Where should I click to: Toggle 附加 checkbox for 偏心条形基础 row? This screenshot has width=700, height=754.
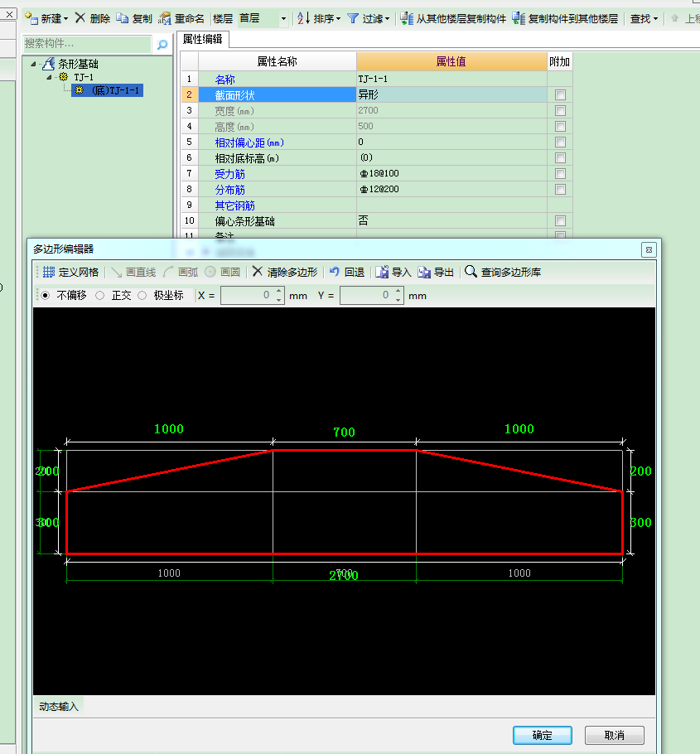coord(560,220)
